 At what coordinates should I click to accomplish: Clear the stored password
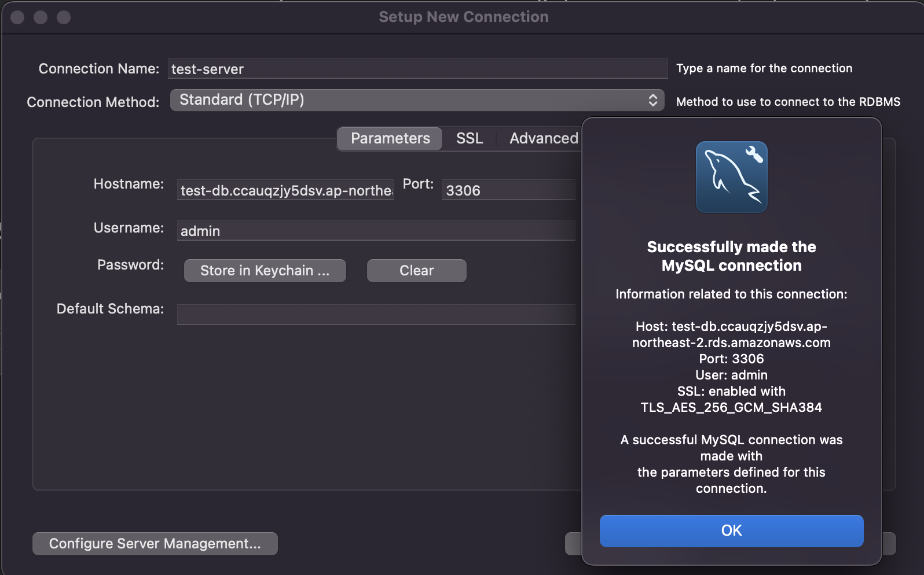[x=417, y=271]
